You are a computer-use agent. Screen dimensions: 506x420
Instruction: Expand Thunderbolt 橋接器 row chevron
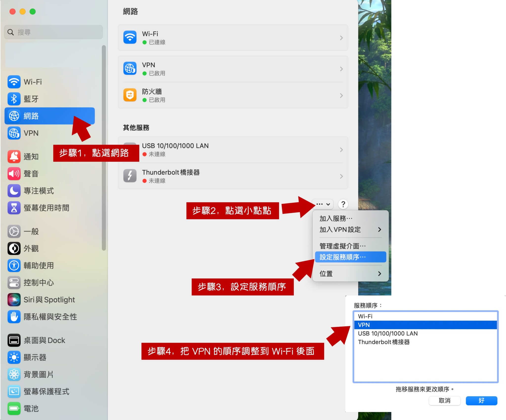click(x=341, y=177)
